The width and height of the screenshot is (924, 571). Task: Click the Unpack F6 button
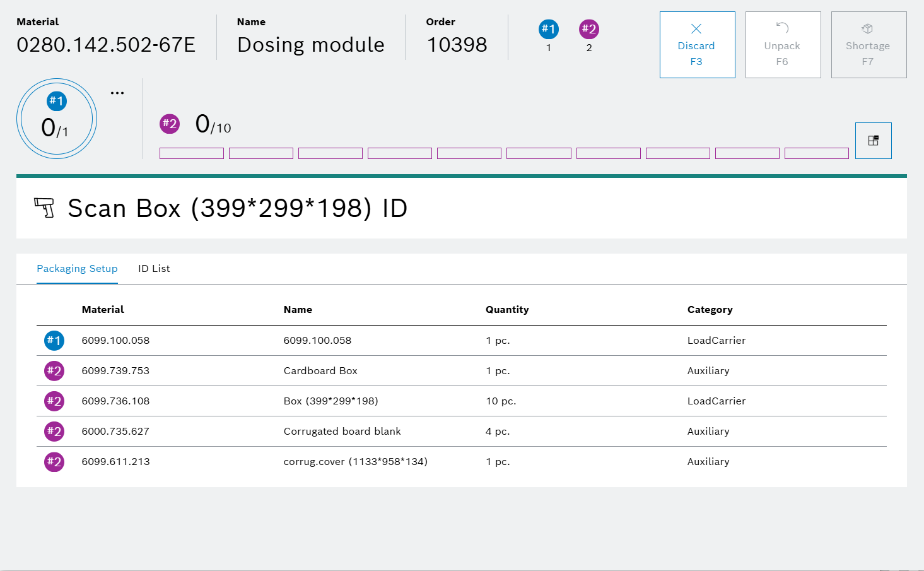pyautogui.click(x=783, y=45)
